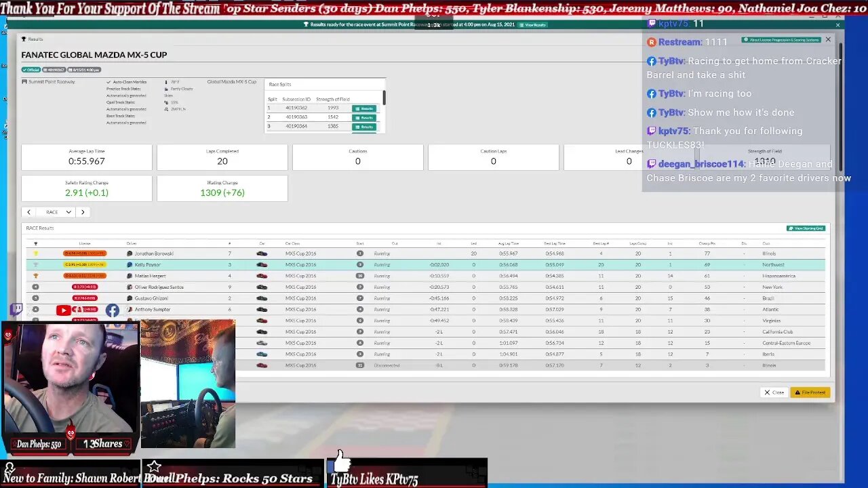Click Matias Hergert's helmet icon
The width and height of the screenshot is (868, 488).
point(130,276)
